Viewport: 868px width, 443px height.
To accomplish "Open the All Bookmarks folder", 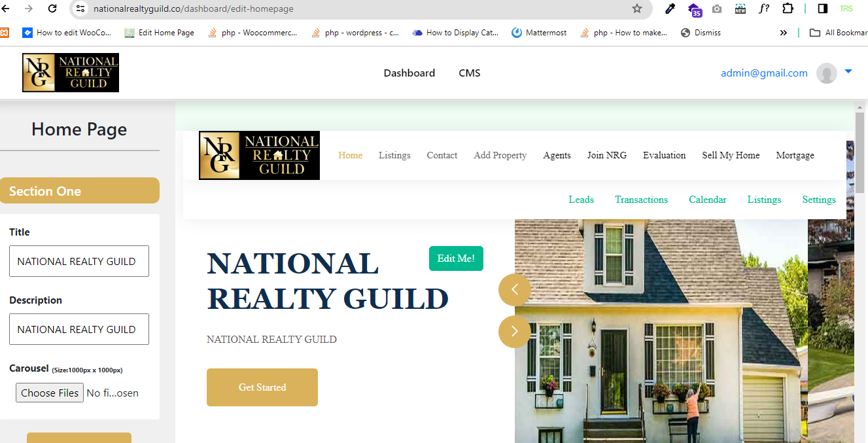I will 839,33.
